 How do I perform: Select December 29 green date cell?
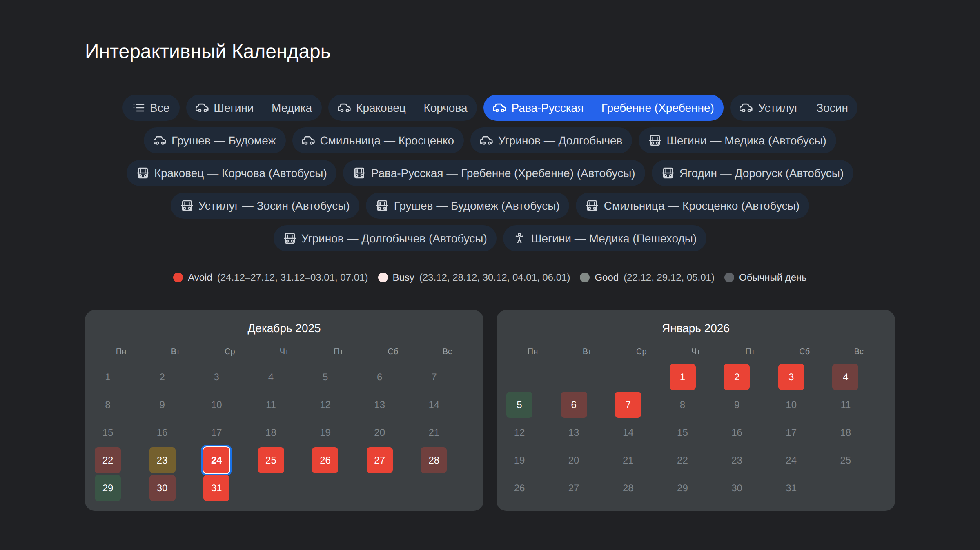(108, 488)
